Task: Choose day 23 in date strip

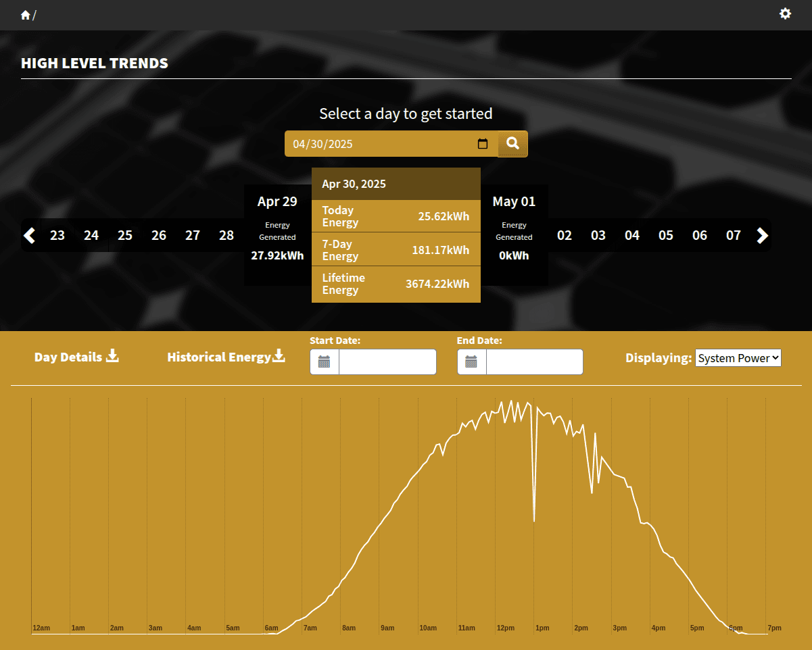Action: pyautogui.click(x=57, y=235)
